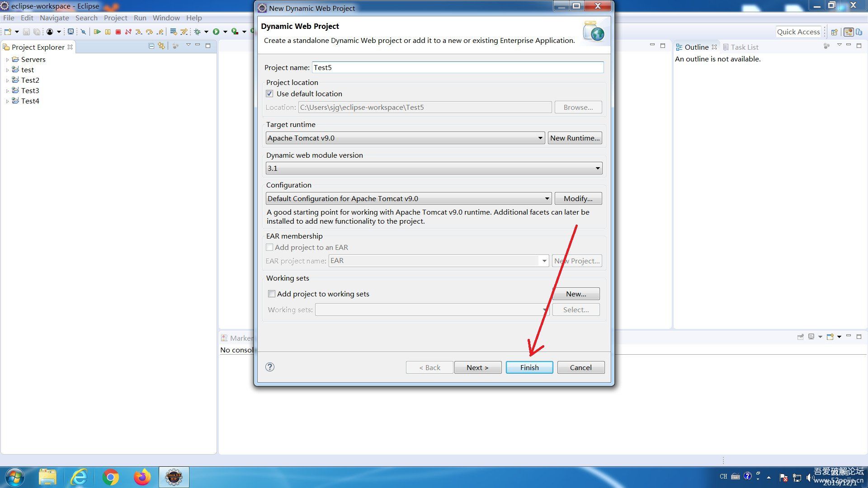Click the New... working sets button

[x=576, y=294]
